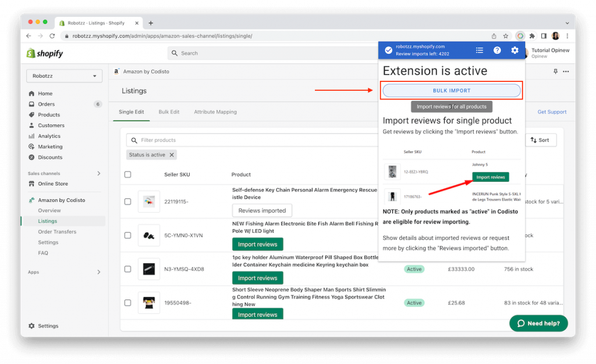Open the extension list icon
The width and height of the screenshot is (596, 364).
(x=480, y=50)
